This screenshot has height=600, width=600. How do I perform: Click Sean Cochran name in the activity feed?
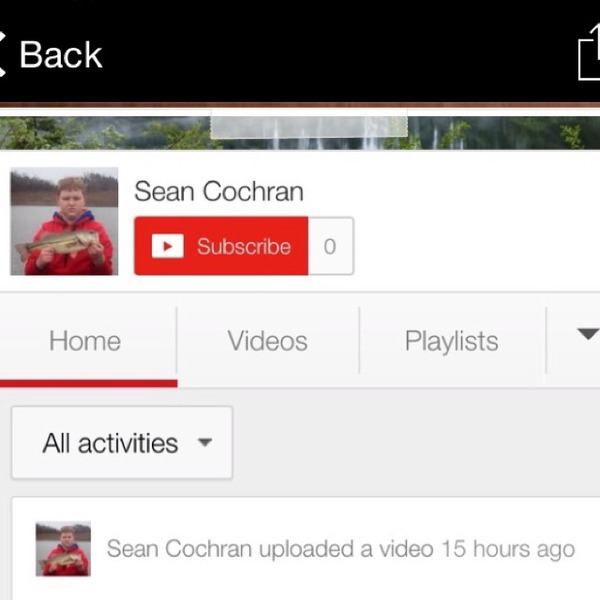pos(179,549)
